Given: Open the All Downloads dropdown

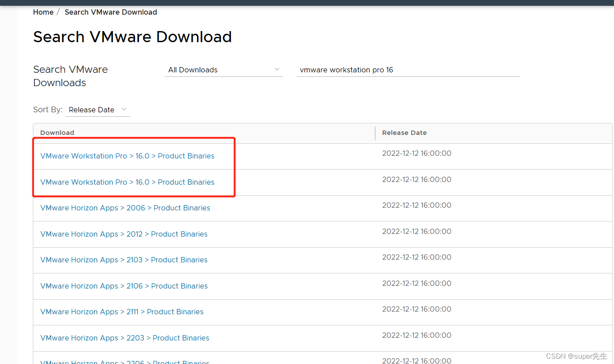Looking at the screenshot, I should (x=224, y=70).
